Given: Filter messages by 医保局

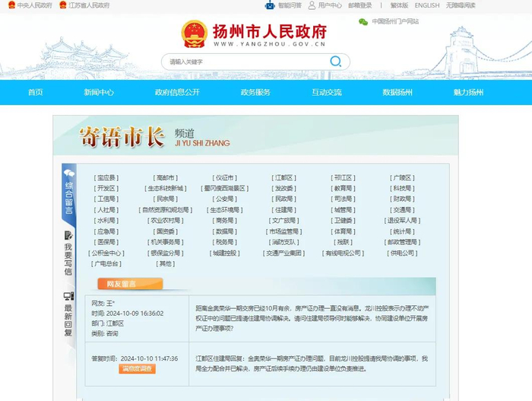Looking at the screenshot, I should (106, 242).
